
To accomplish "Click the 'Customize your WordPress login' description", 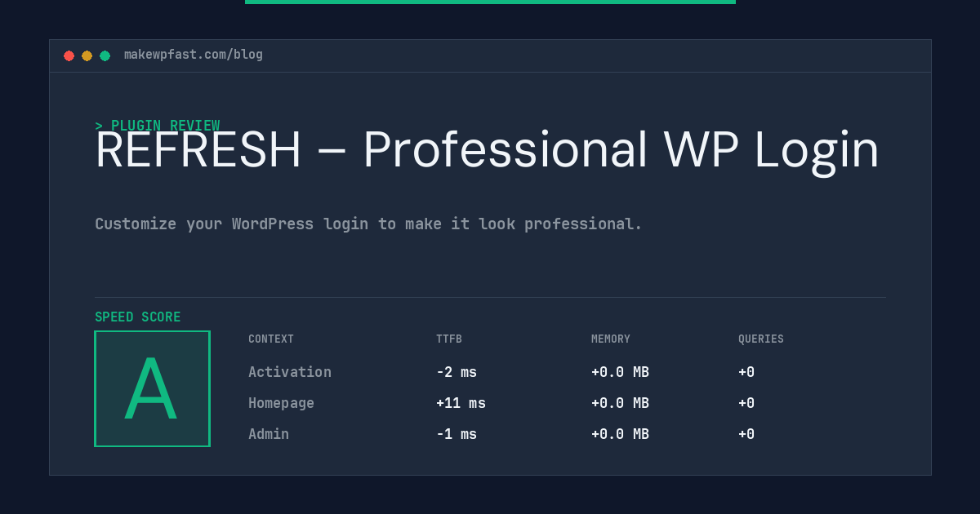I will (368, 224).
